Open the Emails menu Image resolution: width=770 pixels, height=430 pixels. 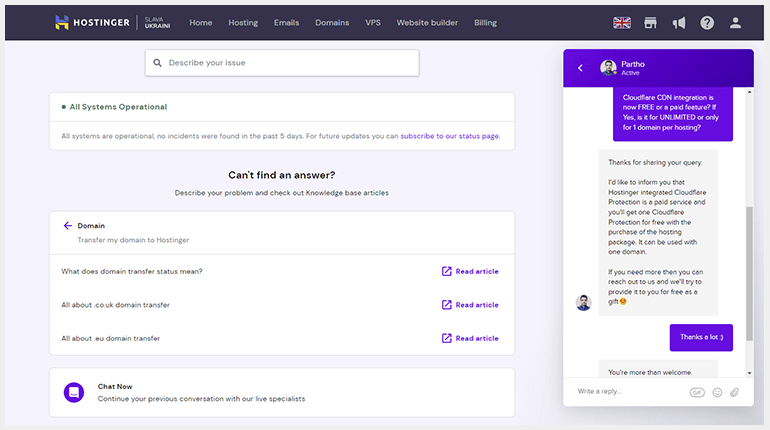[x=286, y=23]
